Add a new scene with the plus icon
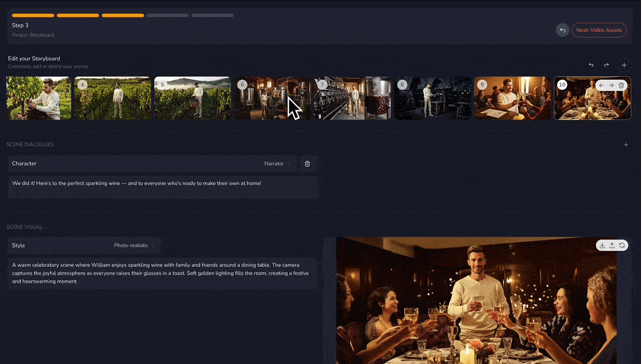The height and width of the screenshot is (364, 641). click(x=624, y=65)
